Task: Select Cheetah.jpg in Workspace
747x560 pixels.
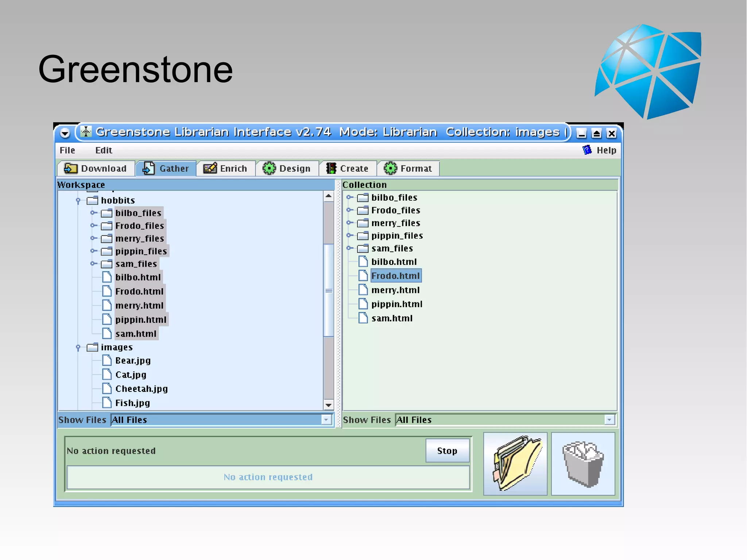Action: tap(142, 389)
